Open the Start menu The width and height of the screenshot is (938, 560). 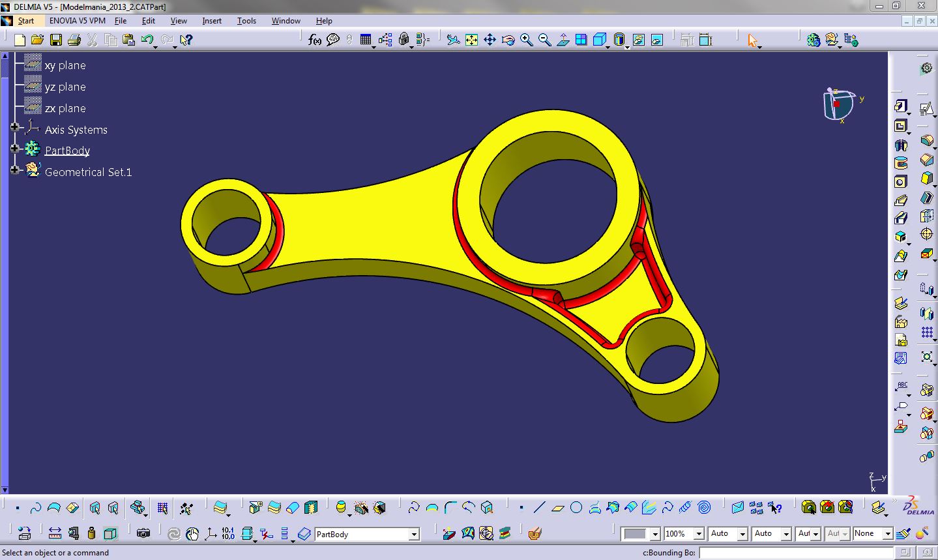pyautogui.click(x=25, y=21)
